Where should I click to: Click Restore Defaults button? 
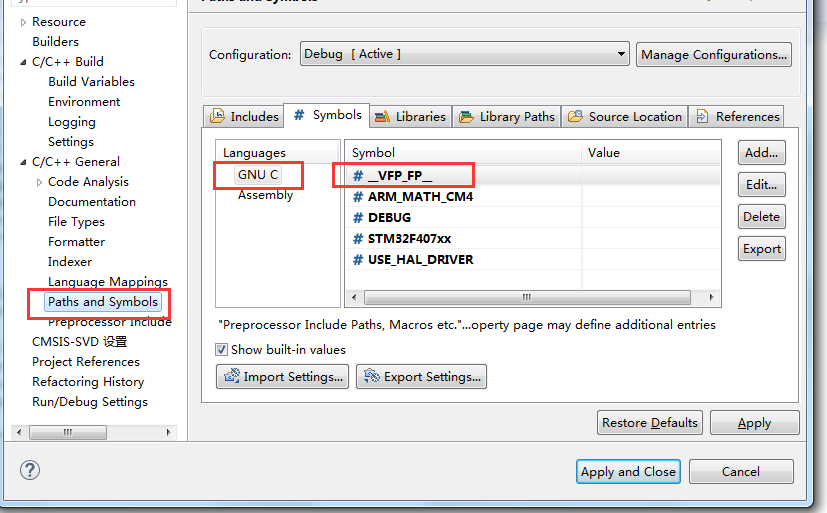click(650, 423)
